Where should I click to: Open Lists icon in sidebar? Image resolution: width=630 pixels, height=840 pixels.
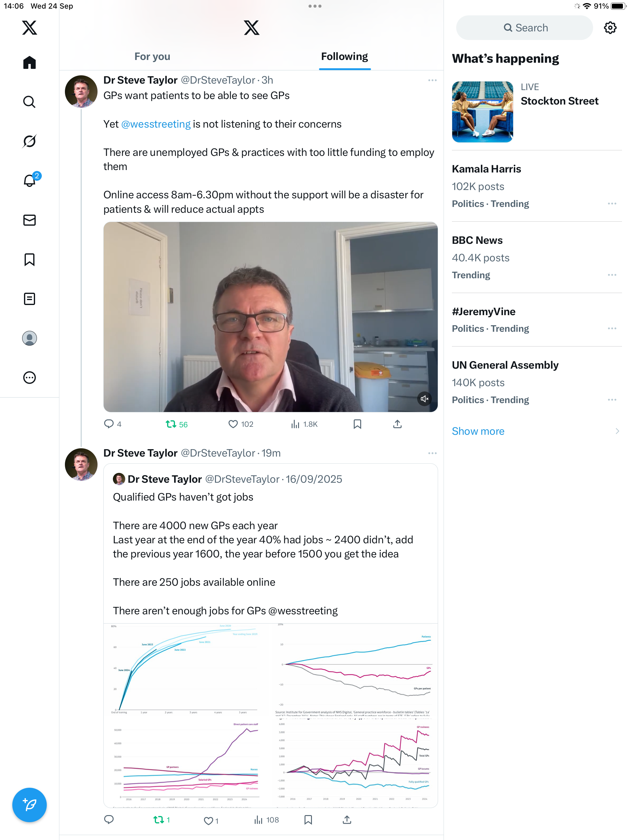coord(29,299)
